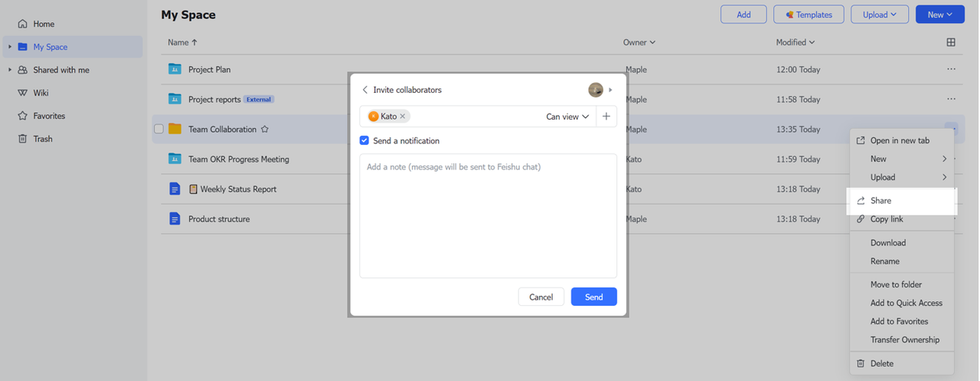Remove Kato from the invite list
980x381 pixels.
403,117
